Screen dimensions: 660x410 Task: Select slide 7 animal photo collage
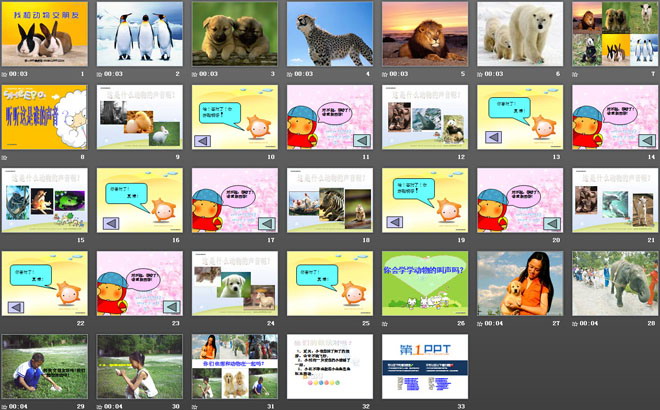click(x=615, y=34)
